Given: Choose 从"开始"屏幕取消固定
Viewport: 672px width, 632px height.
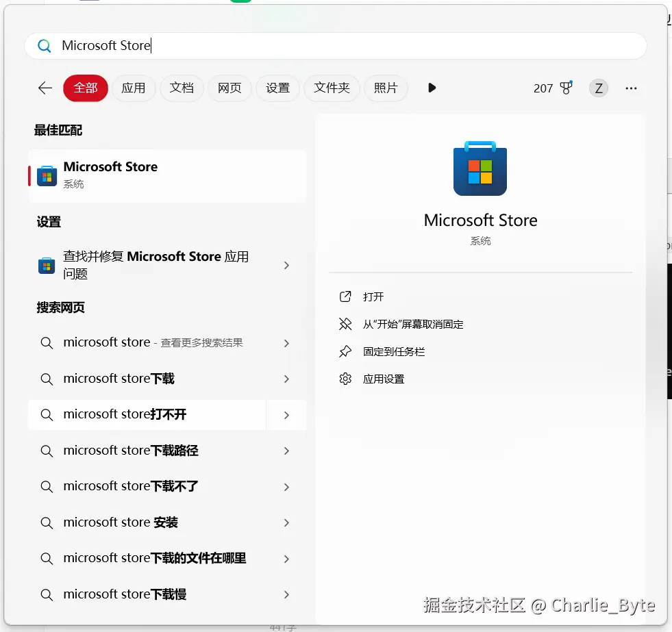Looking at the screenshot, I should (x=412, y=324).
